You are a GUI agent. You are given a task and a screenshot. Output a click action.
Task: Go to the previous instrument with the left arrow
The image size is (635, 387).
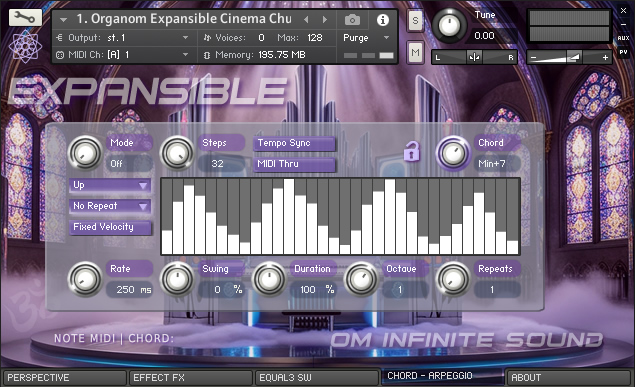tap(306, 19)
